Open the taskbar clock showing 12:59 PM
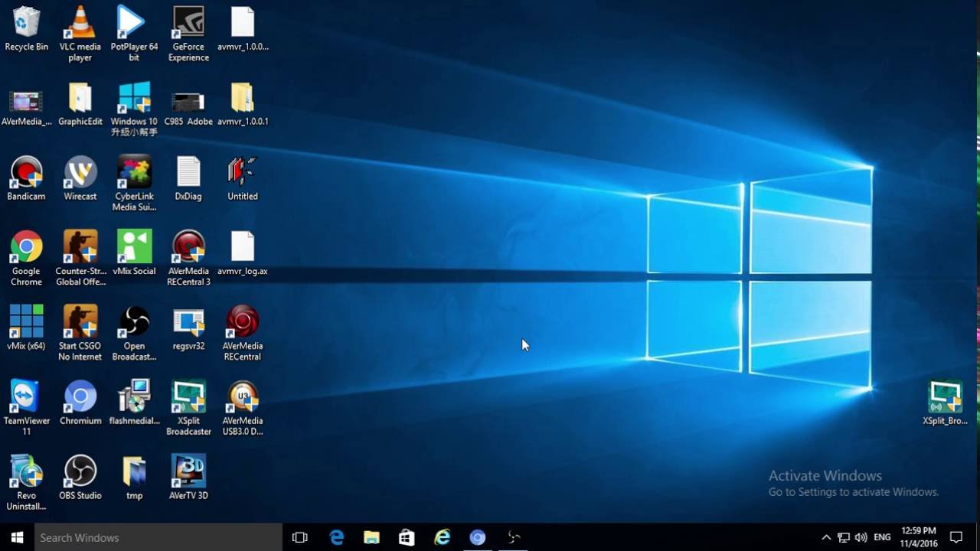Image resolution: width=980 pixels, height=551 pixels. [919, 536]
